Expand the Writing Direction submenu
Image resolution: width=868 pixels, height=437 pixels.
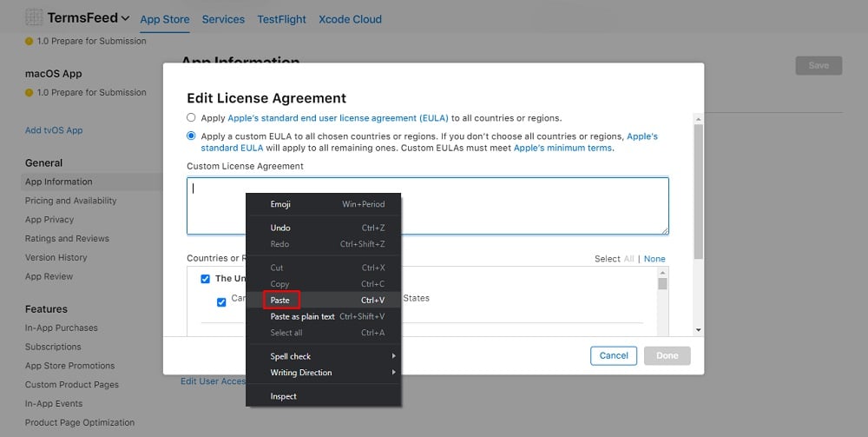point(323,372)
